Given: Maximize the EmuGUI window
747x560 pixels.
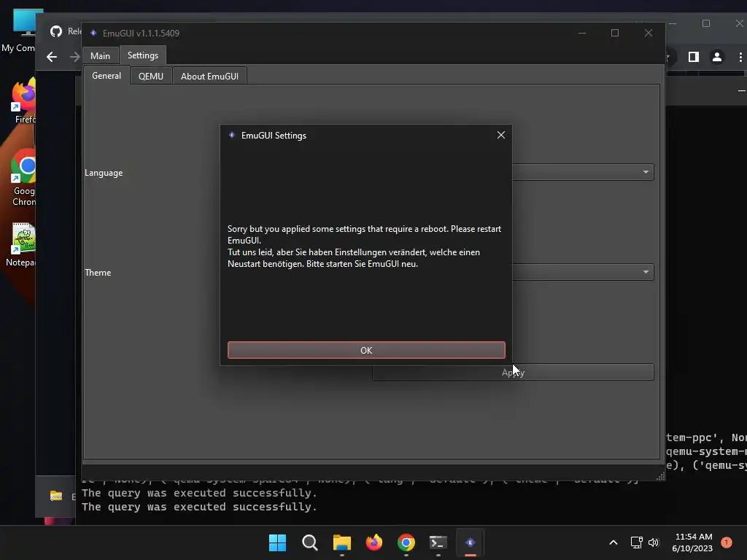Looking at the screenshot, I should pyautogui.click(x=614, y=33).
